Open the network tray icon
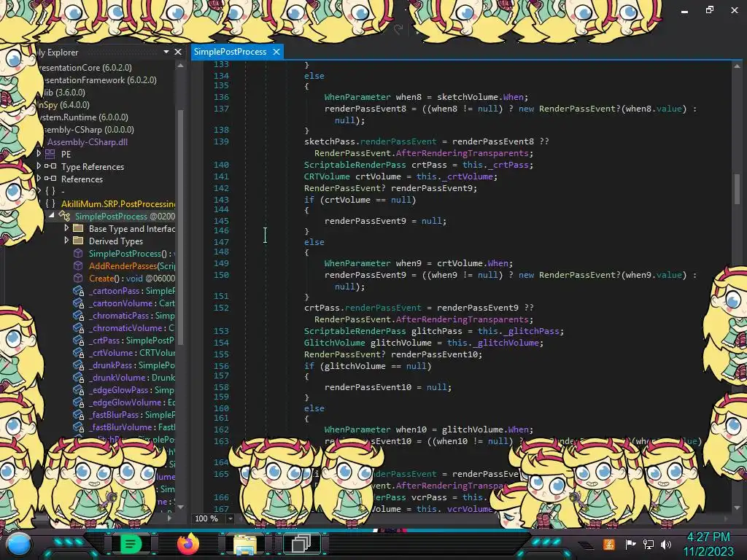Screen dimensions: 747x560 649,544
